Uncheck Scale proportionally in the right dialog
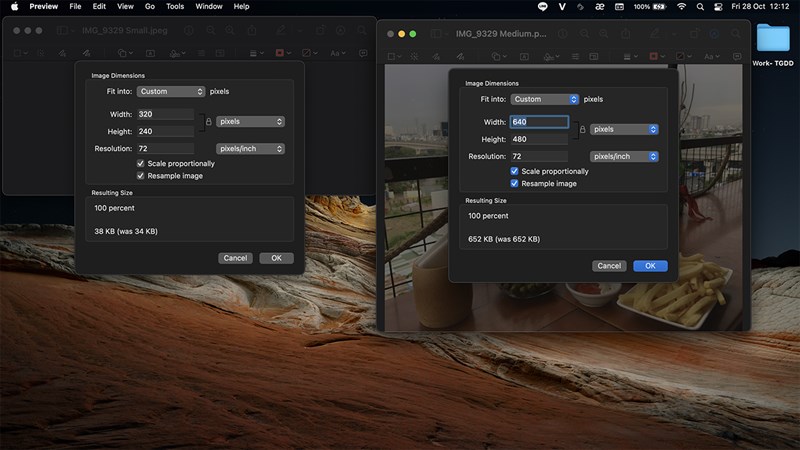 tap(514, 171)
